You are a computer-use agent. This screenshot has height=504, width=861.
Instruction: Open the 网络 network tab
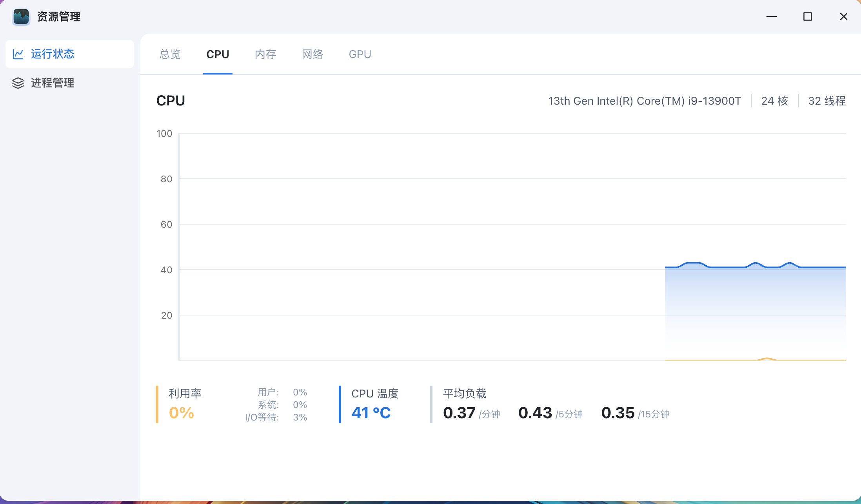click(x=312, y=54)
